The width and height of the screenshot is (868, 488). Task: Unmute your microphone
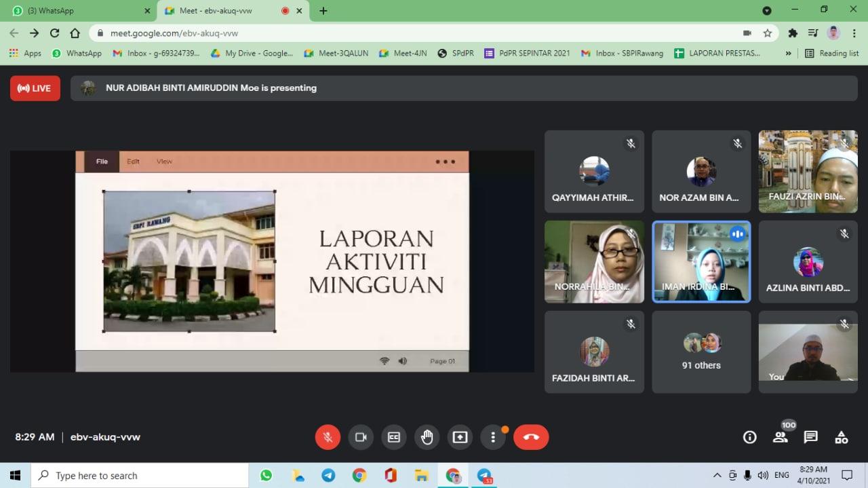pos(328,437)
